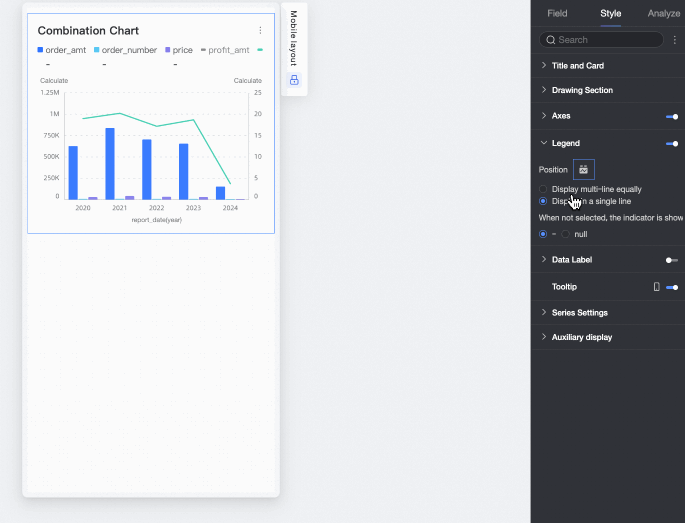Click into the Search input field
This screenshot has height=523, width=685.
(x=602, y=40)
